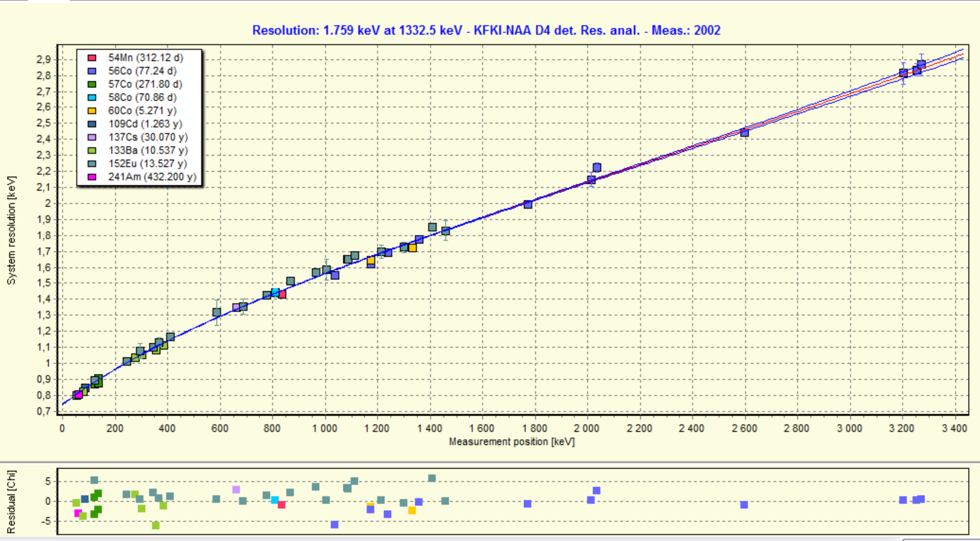Select the red 54Mn point in resolution plot

click(x=282, y=294)
